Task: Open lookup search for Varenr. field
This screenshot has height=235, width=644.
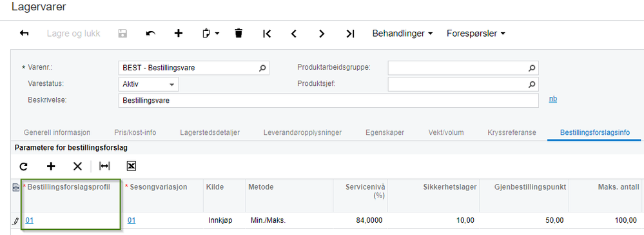Action: 262,68
